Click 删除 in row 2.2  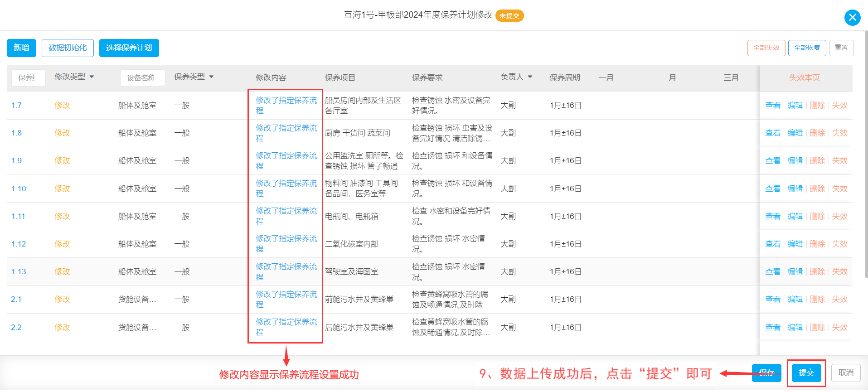tap(817, 327)
